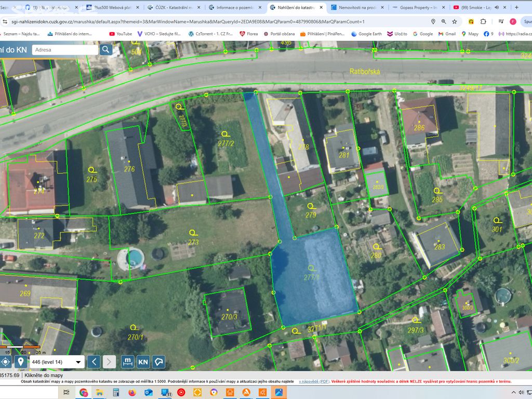Click the KN information button

tap(143, 362)
